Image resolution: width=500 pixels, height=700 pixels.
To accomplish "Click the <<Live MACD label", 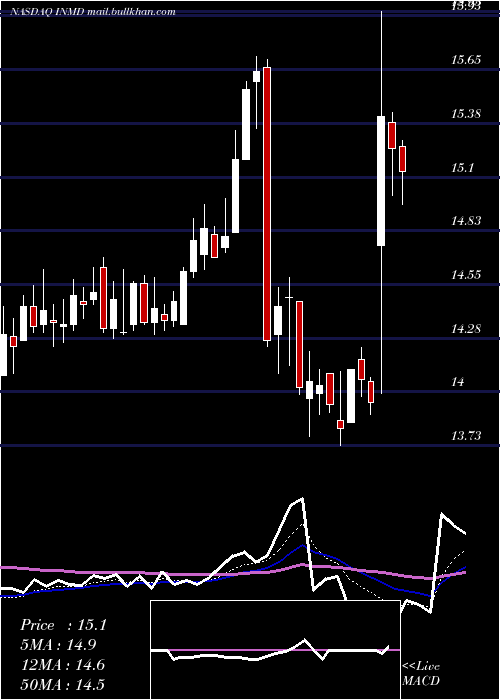I will point(421,673).
